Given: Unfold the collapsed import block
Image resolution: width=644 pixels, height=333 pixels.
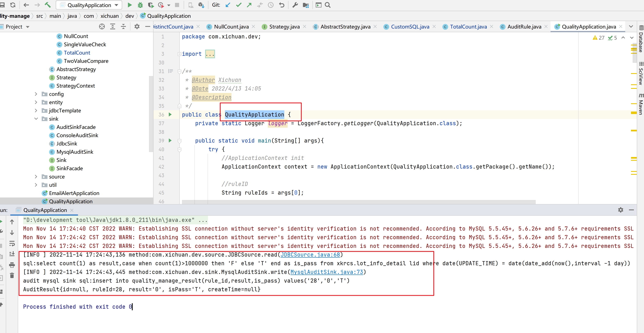Looking at the screenshot, I should click(x=179, y=54).
